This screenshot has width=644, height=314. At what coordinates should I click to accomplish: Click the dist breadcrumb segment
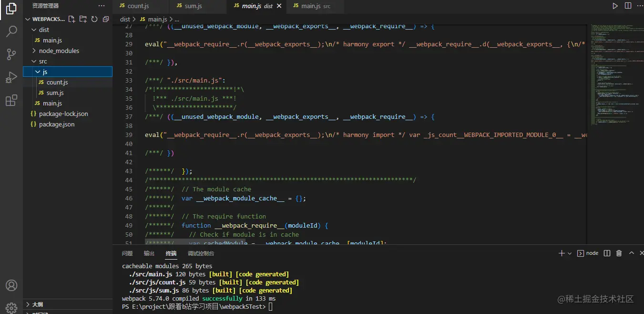125,19
